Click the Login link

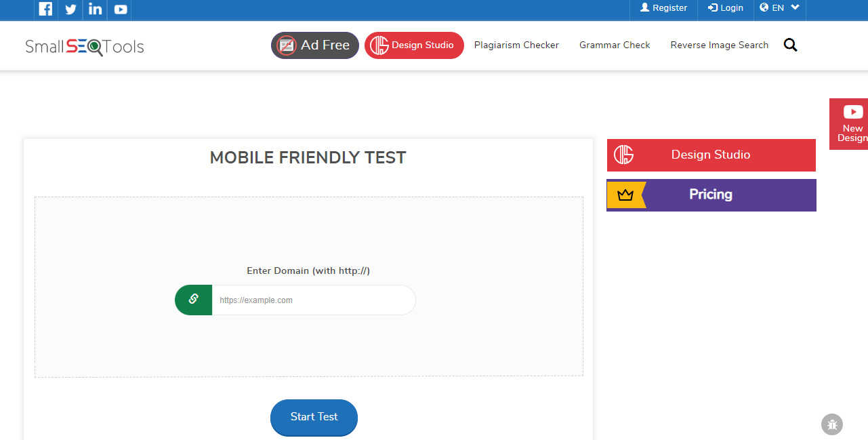click(x=725, y=7)
